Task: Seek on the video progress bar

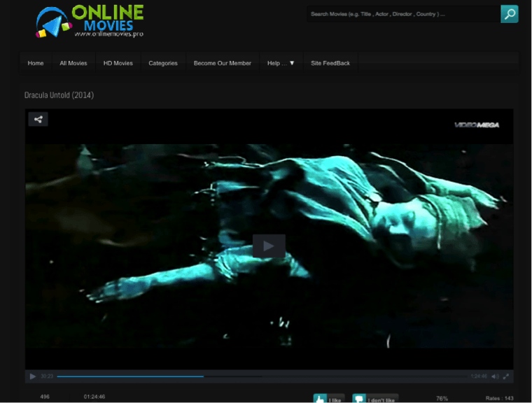Action: [x=262, y=376]
